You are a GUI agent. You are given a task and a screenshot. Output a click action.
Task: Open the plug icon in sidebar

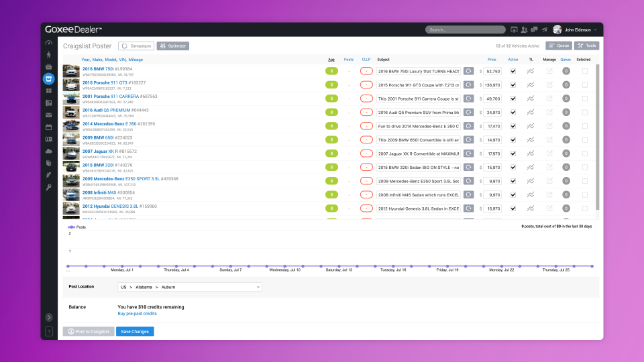point(49,175)
